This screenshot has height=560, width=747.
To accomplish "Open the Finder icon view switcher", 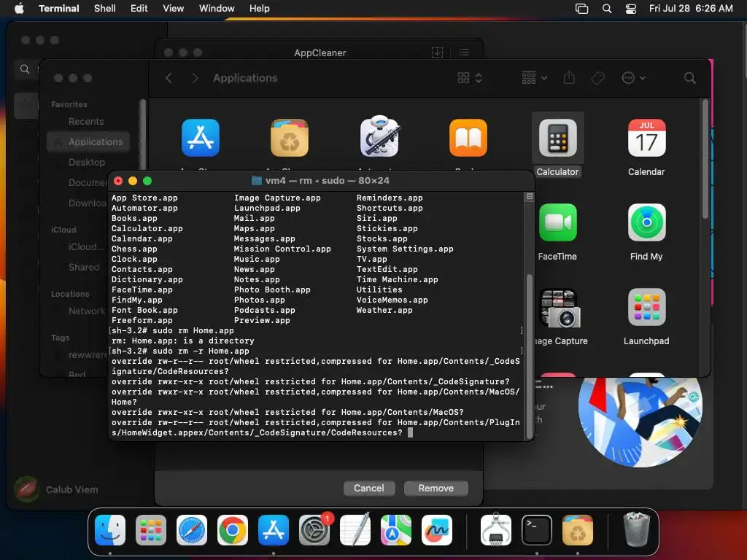I will (x=470, y=78).
